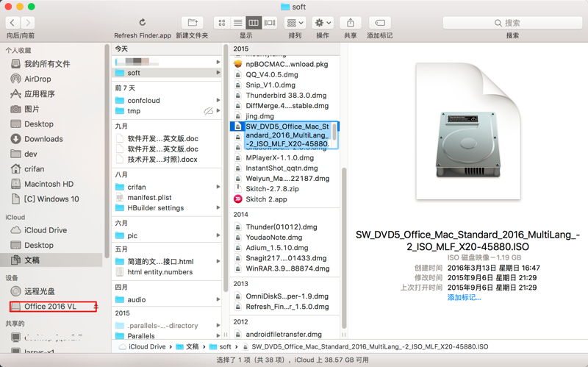
Task: Go back with the left arrow button
Action: click(x=12, y=23)
